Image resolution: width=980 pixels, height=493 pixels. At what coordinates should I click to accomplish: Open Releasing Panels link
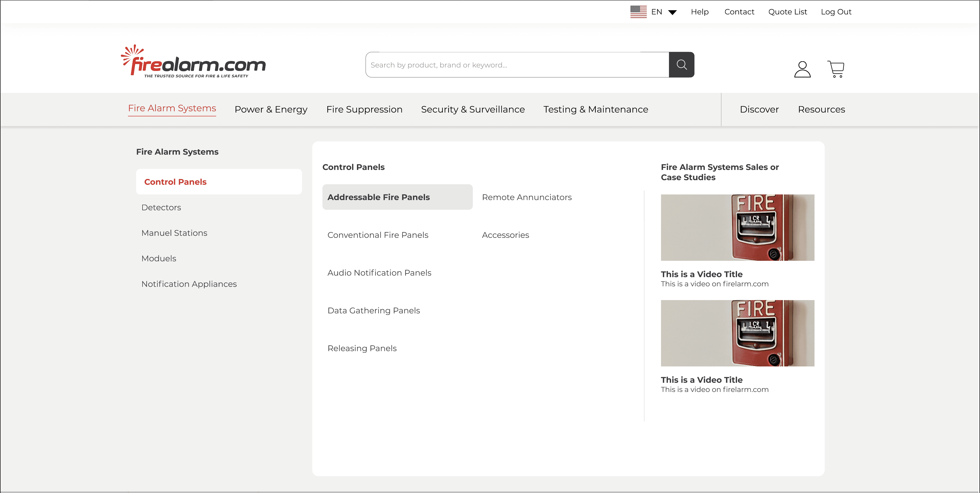tap(362, 348)
